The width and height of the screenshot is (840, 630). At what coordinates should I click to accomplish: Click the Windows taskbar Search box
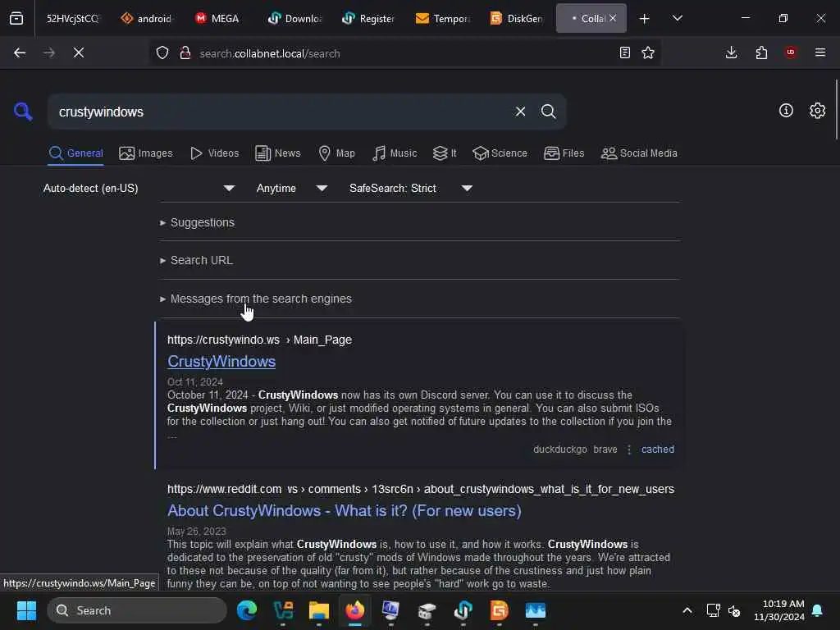[x=137, y=610]
